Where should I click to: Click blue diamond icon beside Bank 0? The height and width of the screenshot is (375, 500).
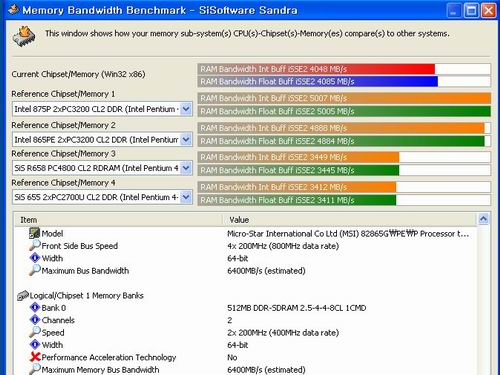pos(35,307)
